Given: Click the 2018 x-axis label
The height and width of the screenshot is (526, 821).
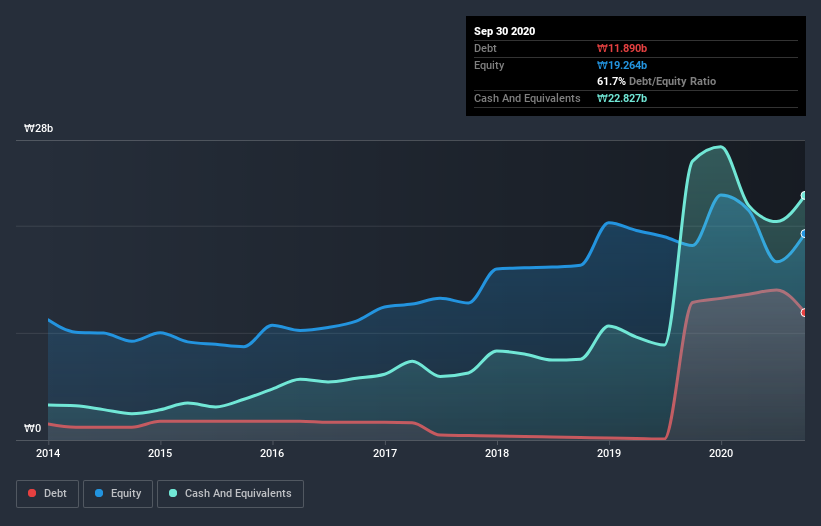Looking at the screenshot, I should [497, 453].
